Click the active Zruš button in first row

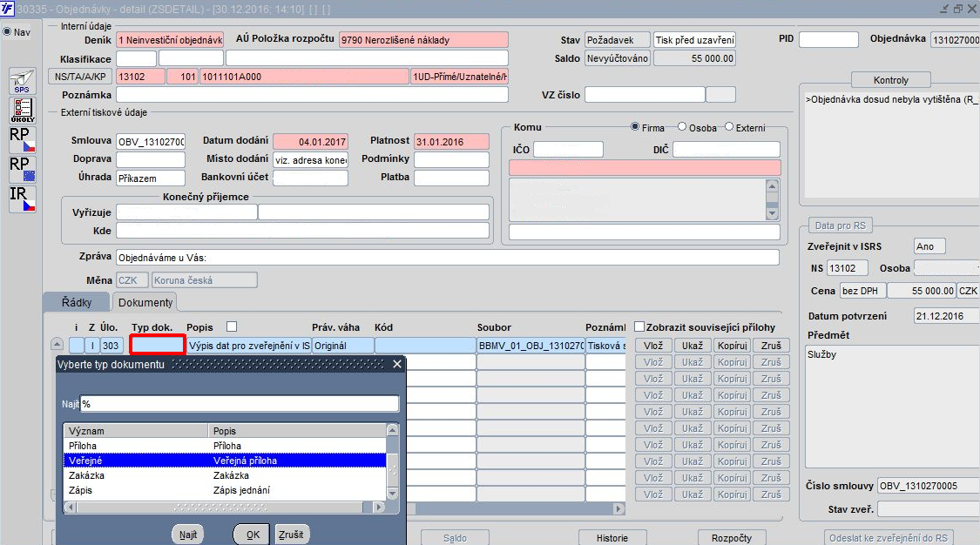coord(771,346)
